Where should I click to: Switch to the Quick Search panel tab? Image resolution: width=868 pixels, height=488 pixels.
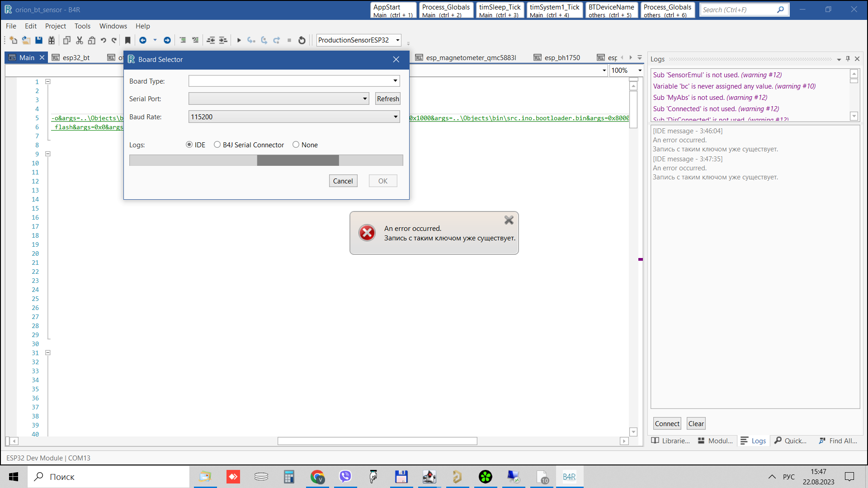pyautogui.click(x=791, y=441)
